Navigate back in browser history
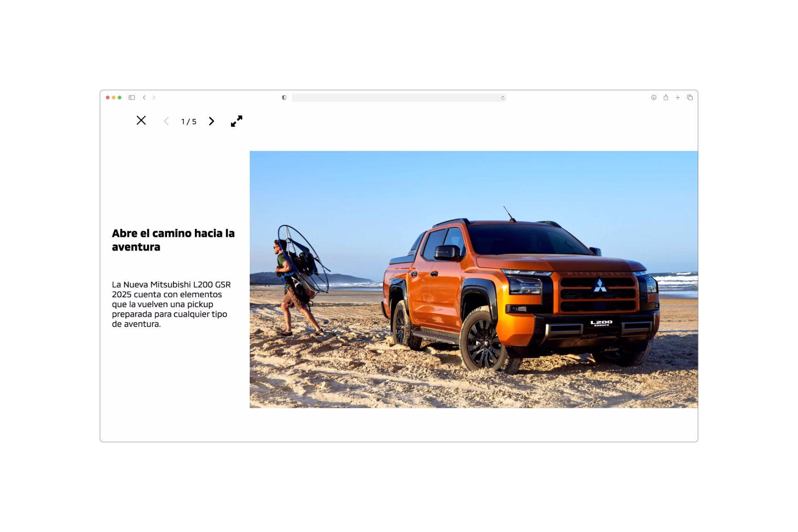The image size is (798, 532). 144,98
